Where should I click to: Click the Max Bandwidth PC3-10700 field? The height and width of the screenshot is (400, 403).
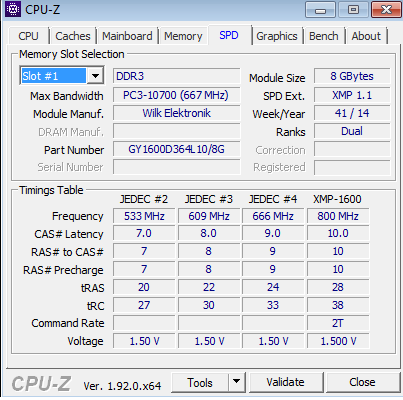[x=177, y=95]
